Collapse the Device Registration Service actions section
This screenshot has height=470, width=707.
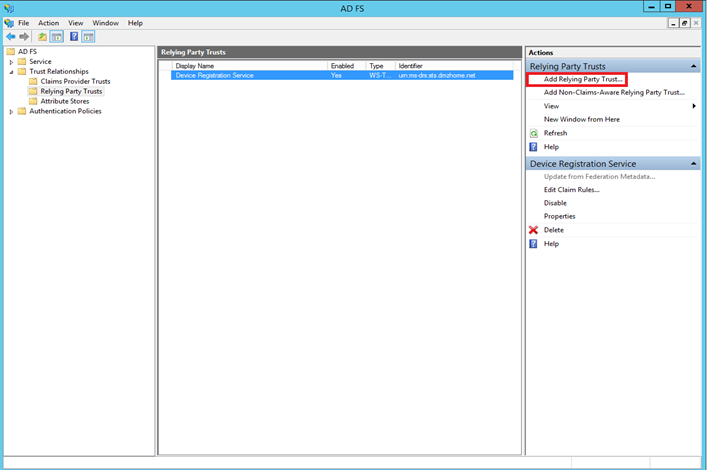point(693,163)
